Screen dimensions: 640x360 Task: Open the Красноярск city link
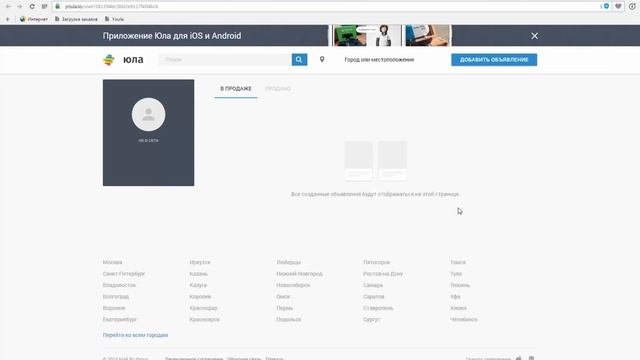tap(204, 319)
